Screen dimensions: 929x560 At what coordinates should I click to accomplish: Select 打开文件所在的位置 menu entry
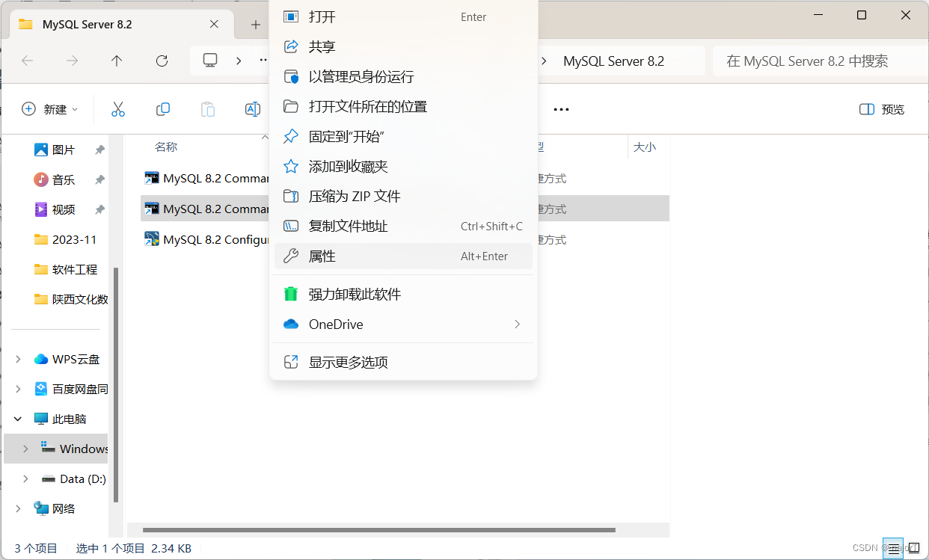[x=403, y=106]
